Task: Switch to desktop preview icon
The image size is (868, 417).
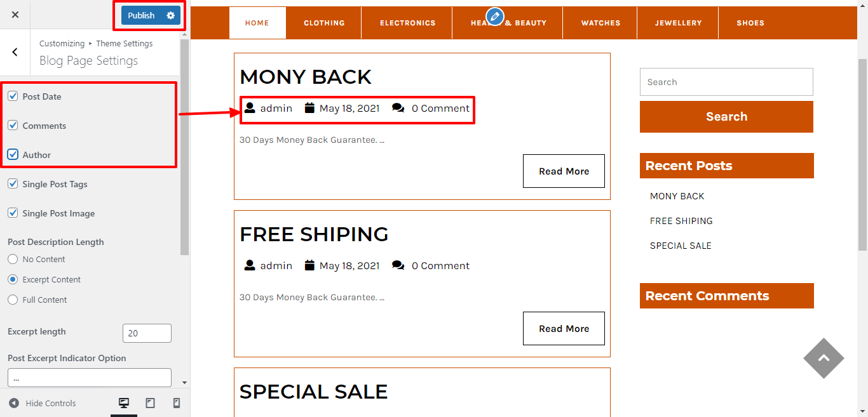Action: point(124,403)
